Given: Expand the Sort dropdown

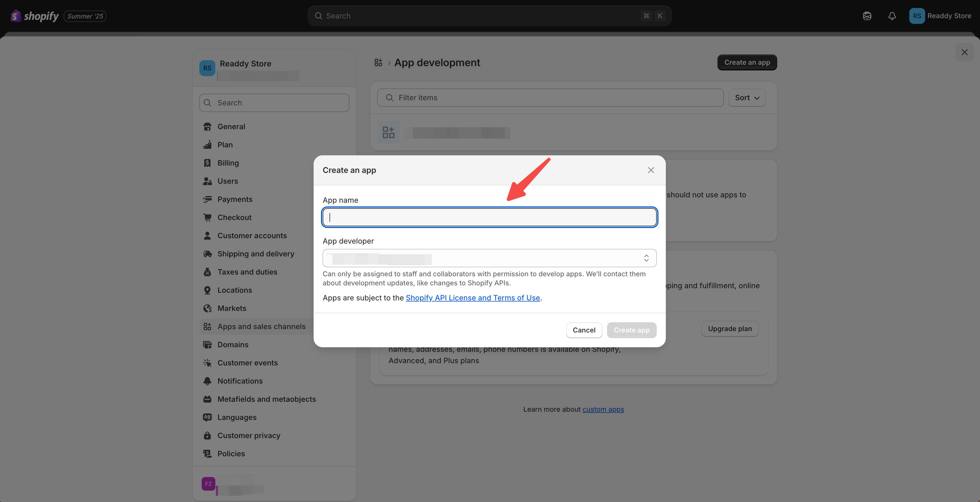Looking at the screenshot, I should (x=747, y=98).
